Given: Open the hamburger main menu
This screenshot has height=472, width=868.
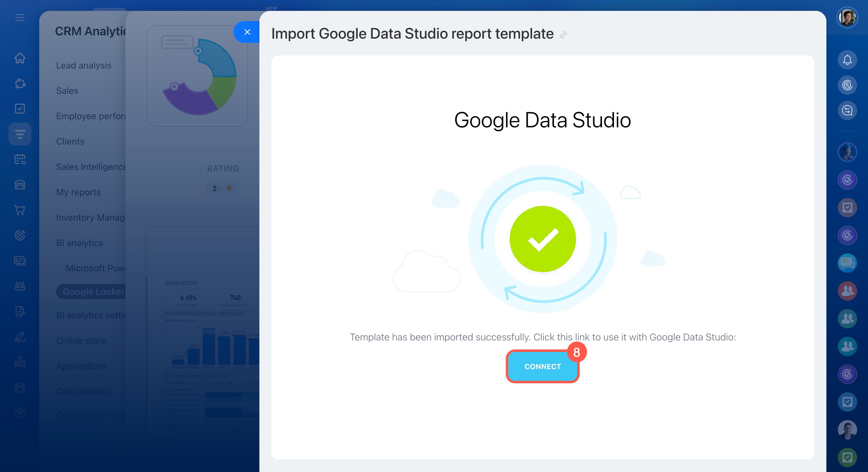Looking at the screenshot, I should tap(20, 18).
